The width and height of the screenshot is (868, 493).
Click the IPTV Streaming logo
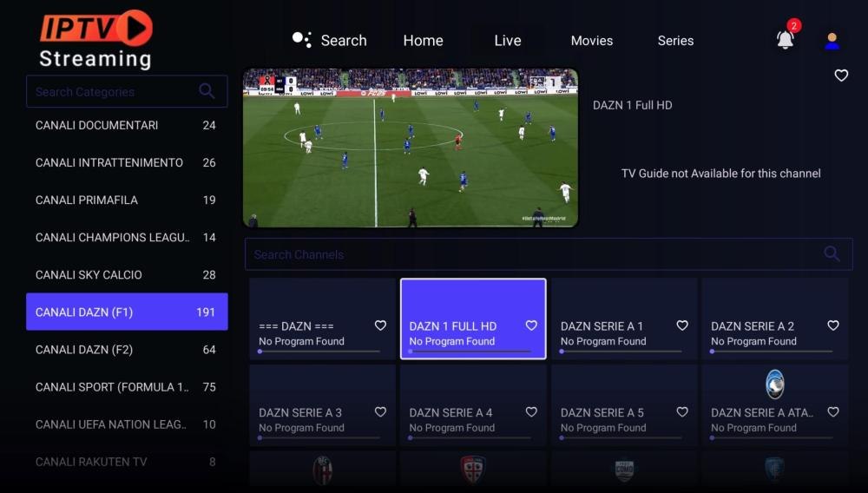[95, 39]
